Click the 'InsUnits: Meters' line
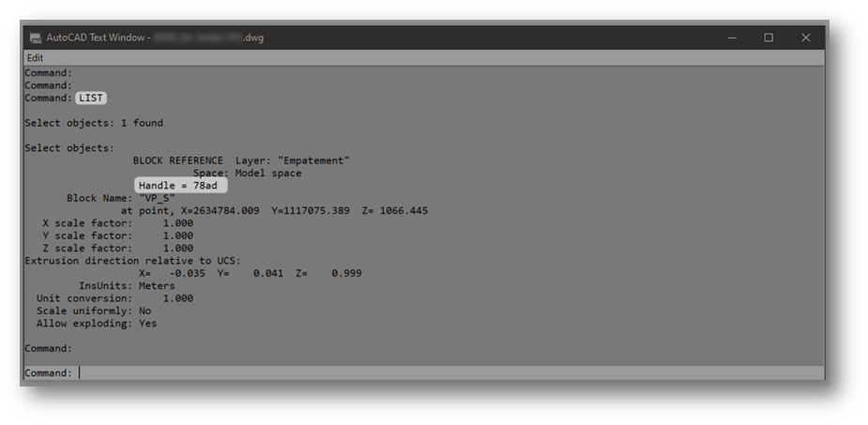This screenshot has width=868, height=425. pyautogui.click(x=127, y=286)
